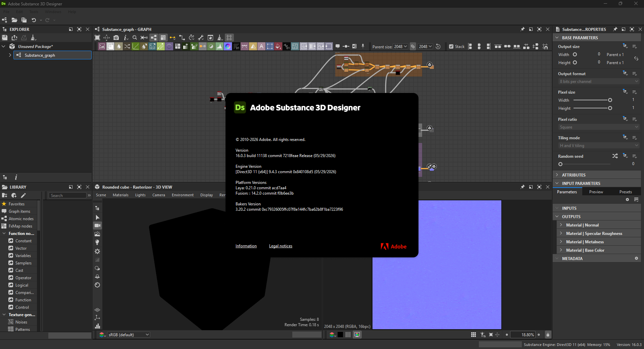This screenshot has height=349, width=644.
Task: Click the Explorer publish/export icon
Action: click(x=14, y=38)
